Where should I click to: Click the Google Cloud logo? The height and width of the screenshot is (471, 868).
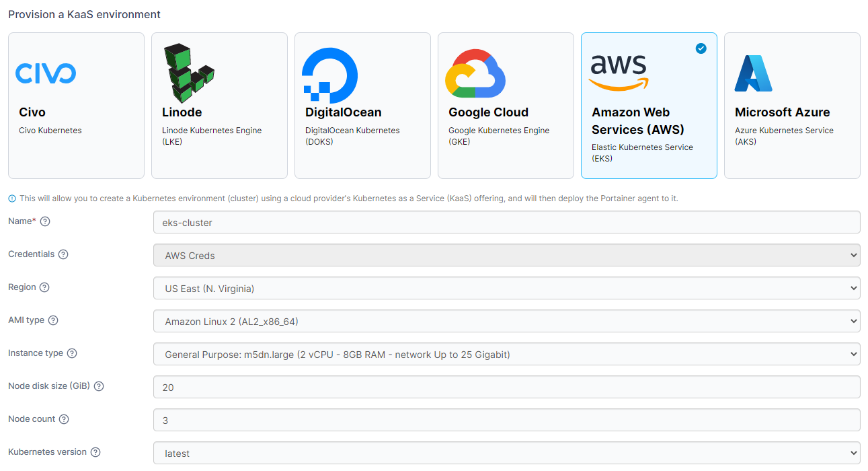[476, 74]
